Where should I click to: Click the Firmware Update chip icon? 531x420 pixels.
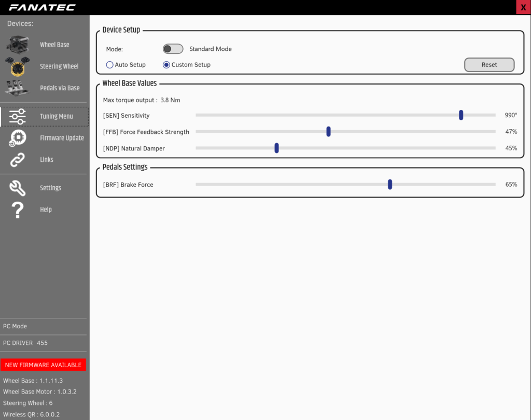coord(17,138)
